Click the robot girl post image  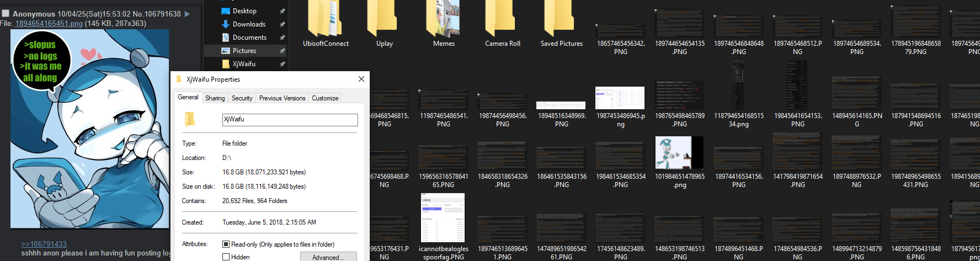(x=90, y=129)
